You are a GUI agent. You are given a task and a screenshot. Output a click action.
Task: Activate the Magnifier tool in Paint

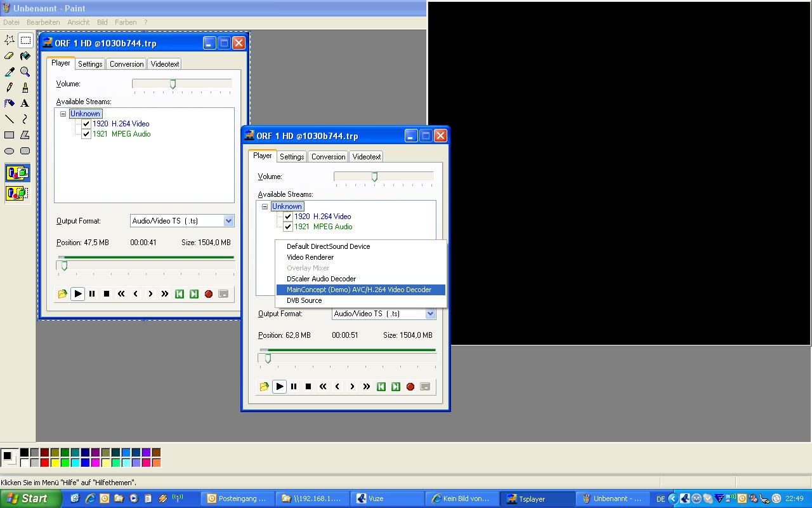pyautogui.click(x=25, y=72)
